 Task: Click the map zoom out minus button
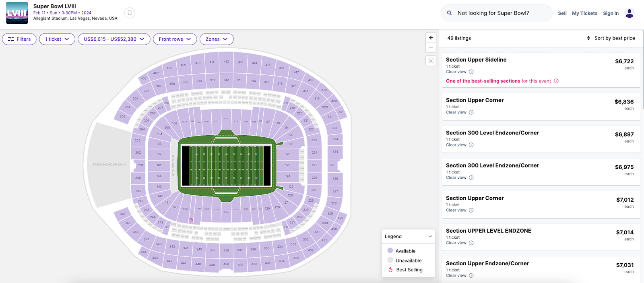click(431, 48)
